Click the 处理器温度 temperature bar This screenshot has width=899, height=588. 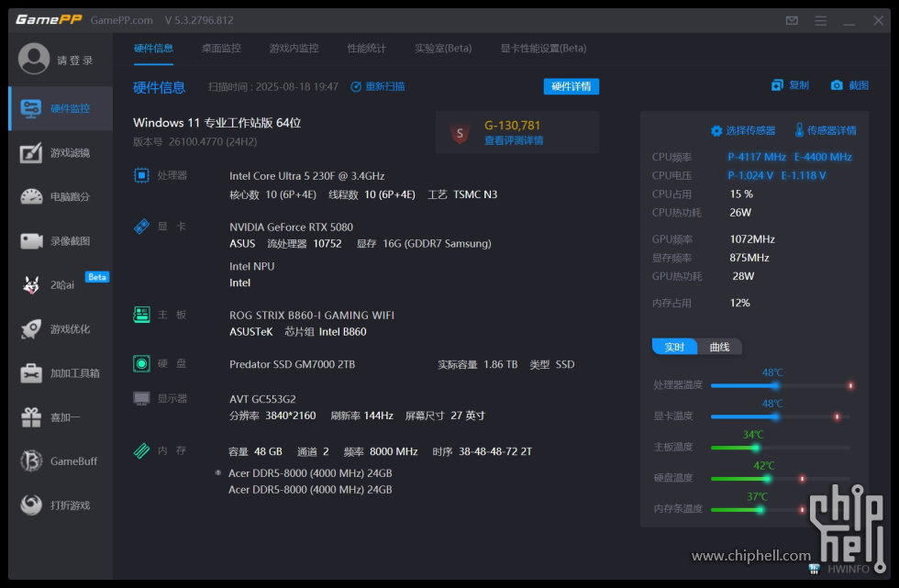[x=782, y=385]
